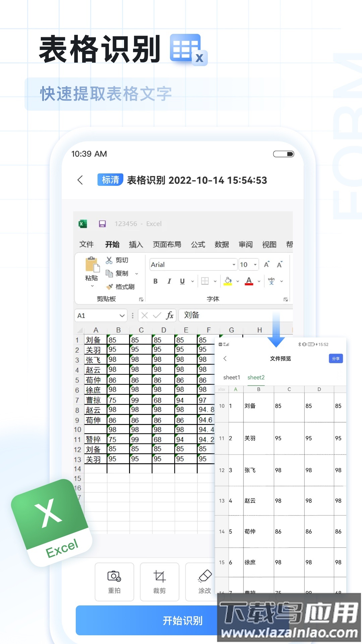The width and height of the screenshot is (362, 644).
Task: Select column B header
Action: click(x=118, y=330)
